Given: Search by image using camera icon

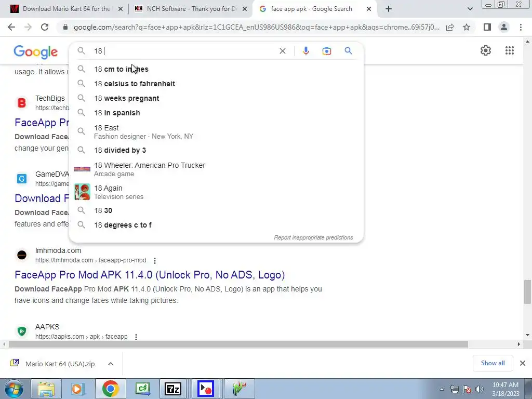Looking at the screenshot, I should tap(326, 51).
